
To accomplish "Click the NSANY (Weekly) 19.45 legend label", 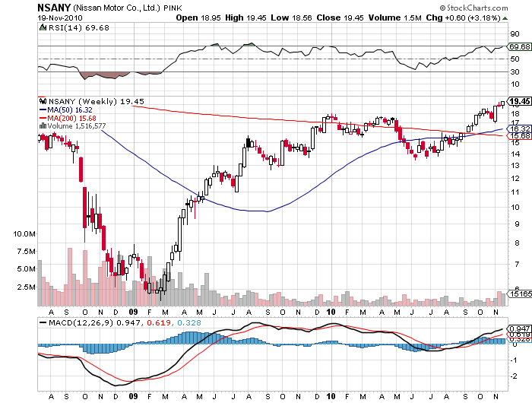I will [x=97, y=102].
